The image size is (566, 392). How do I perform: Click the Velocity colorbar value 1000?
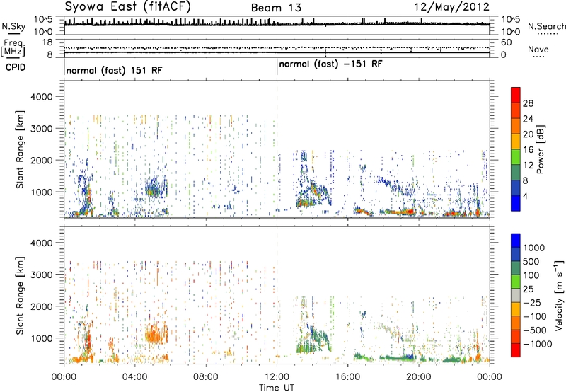533,248
